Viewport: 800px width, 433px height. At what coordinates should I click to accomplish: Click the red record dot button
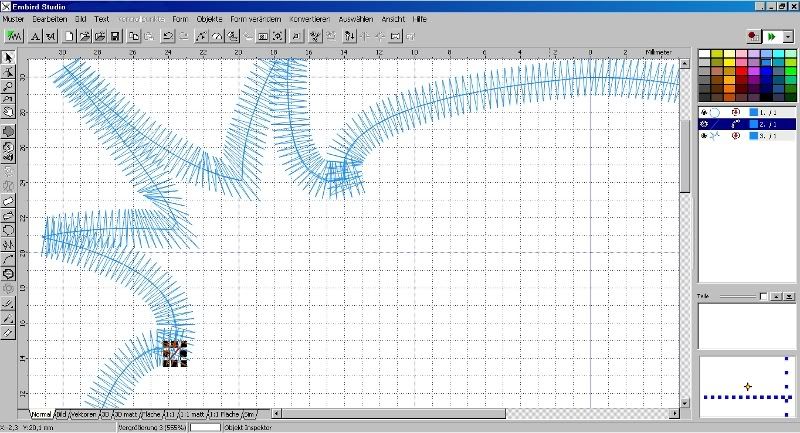(x=754, y=36)
